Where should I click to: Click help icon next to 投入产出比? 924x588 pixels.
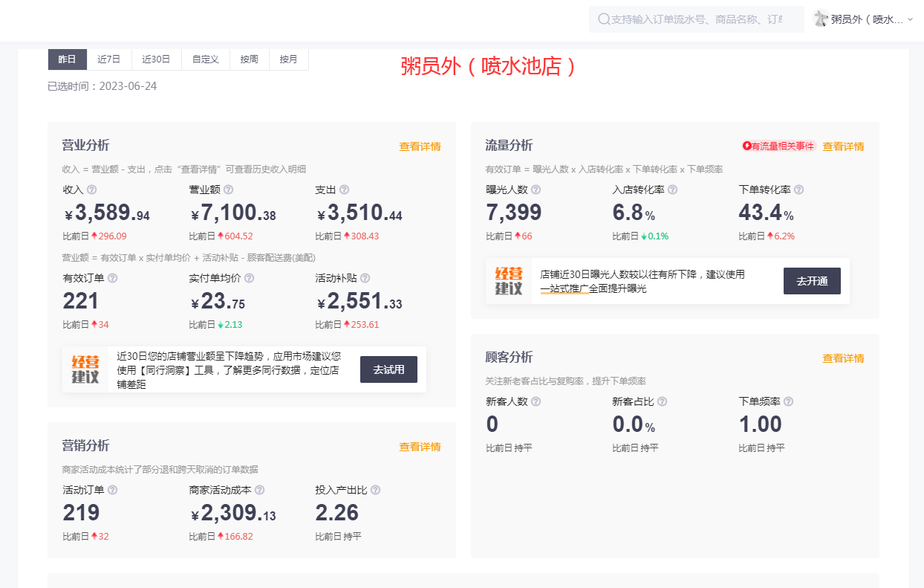pos(376,490)
